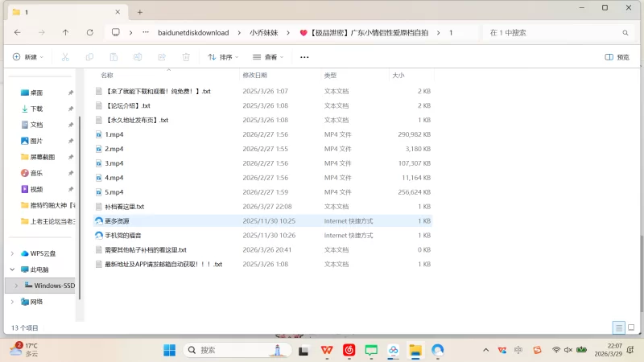Image resolution: width=644 pixels, height=362 pixels.
Task: Click the Cut scissors icon
Action: tap(66, 57)
